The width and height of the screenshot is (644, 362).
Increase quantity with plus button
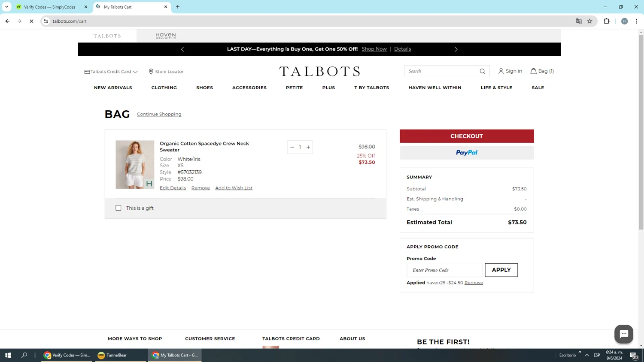point(308,147)
